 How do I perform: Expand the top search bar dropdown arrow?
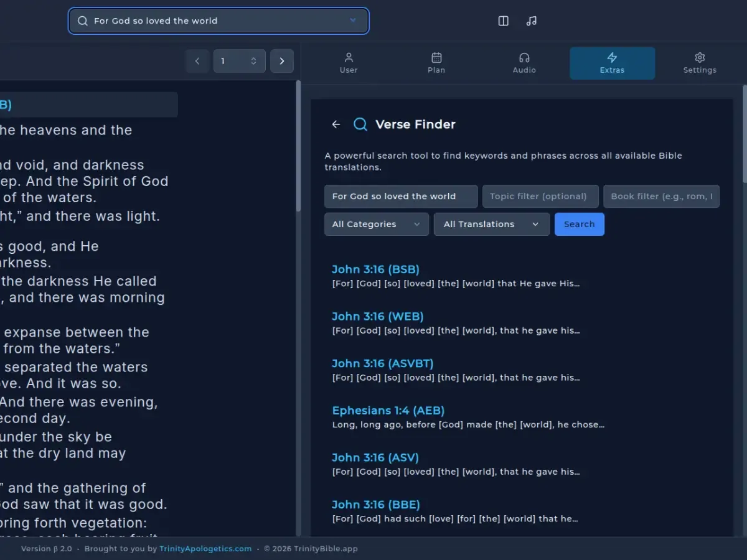[x=353, y=21]
